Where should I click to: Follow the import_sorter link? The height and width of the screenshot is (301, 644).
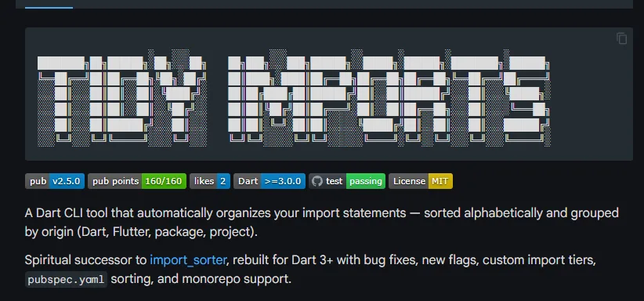188,260
